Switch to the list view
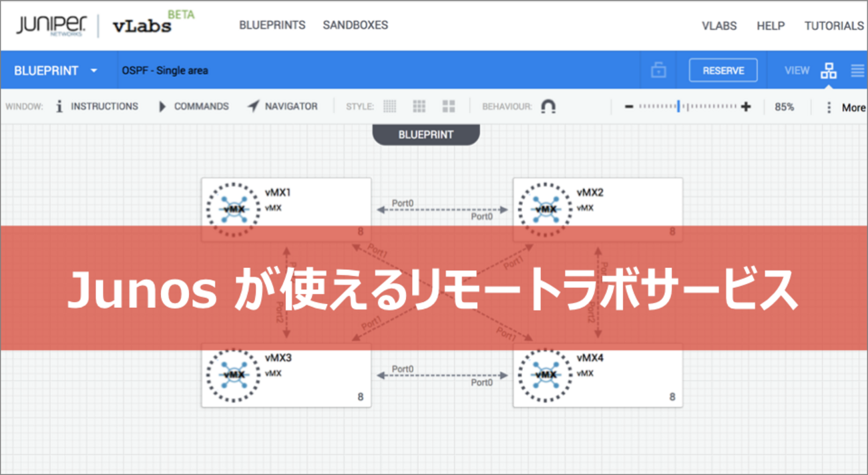The height and width of the screenshot is (475, 868). [857, 70]
